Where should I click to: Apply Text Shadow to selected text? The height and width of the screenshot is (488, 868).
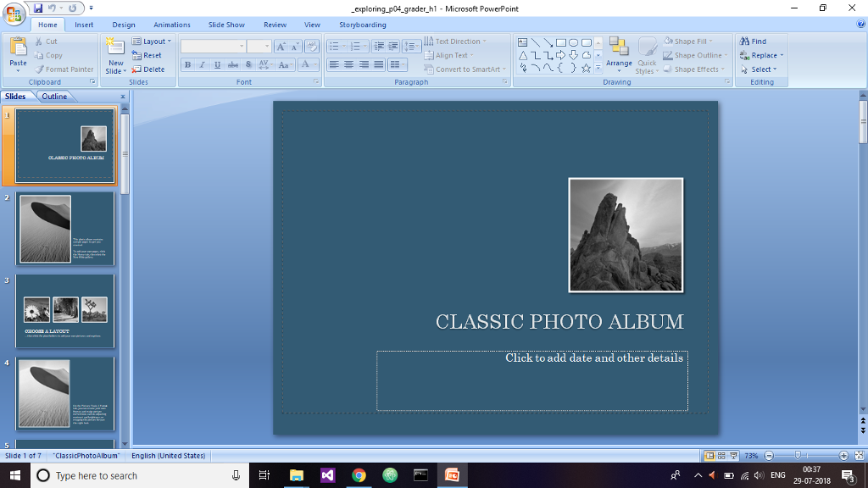tap(248, 64)
